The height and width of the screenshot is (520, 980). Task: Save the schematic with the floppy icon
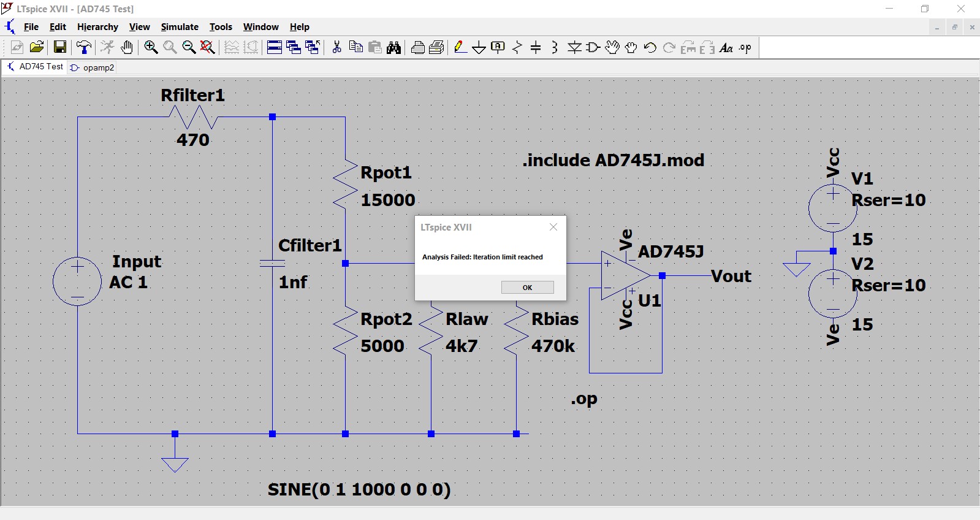[x=60, y=47]
